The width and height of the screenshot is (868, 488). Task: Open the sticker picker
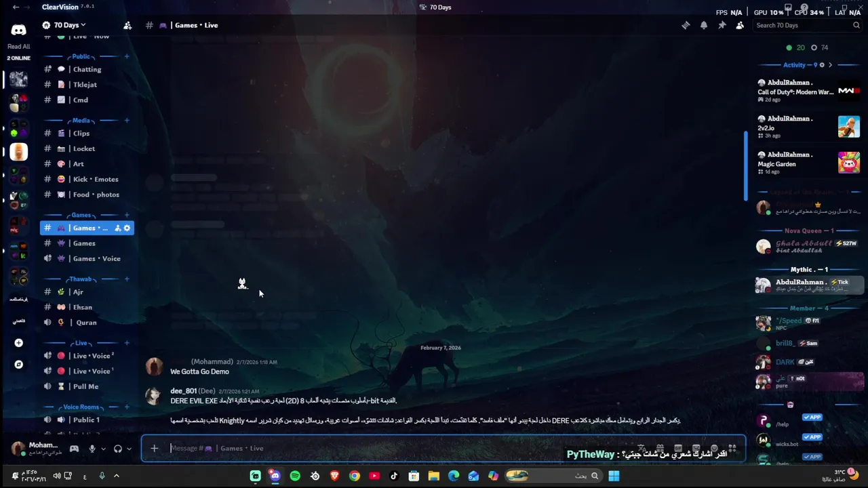click(696, 448)
